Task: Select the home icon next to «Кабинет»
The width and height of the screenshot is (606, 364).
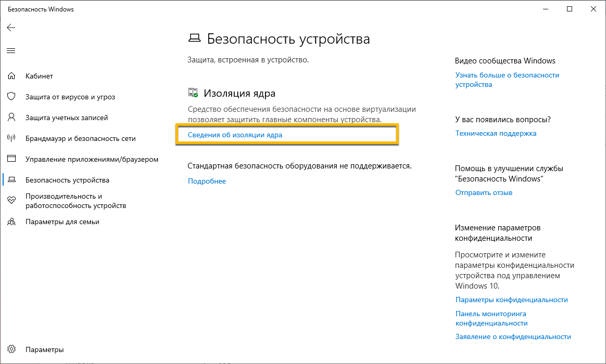Action: click(11, 76)
